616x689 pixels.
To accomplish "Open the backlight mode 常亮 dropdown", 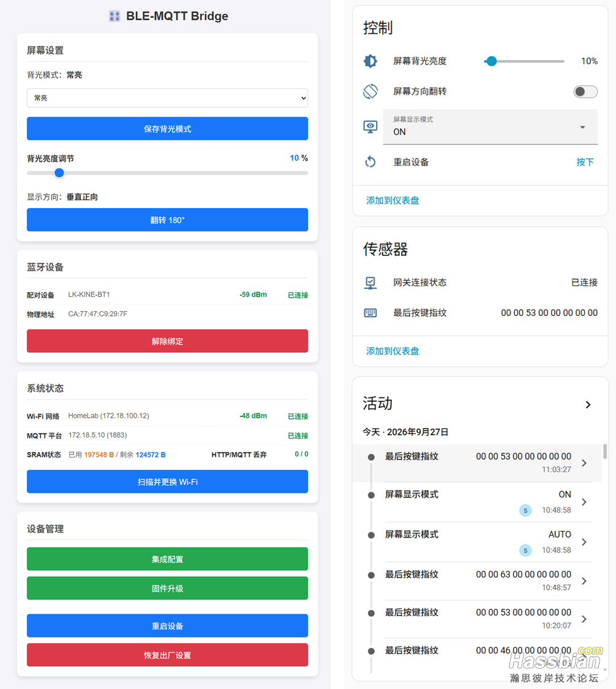I will click(x=167, y=98).
